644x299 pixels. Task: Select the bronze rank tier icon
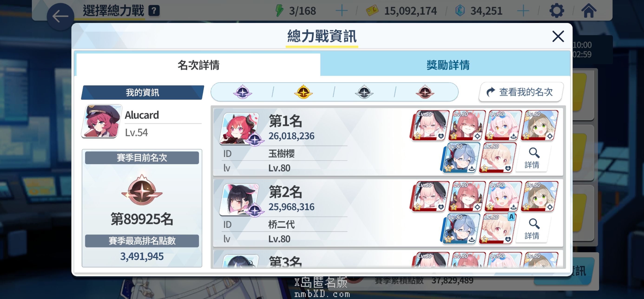point(425,92)
